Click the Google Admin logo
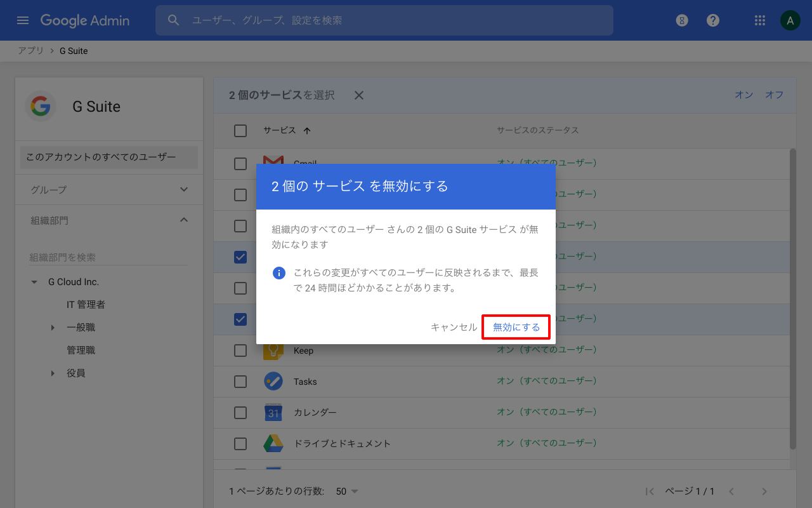The width and height of the screenshot is (812, 508). point(85,20)
